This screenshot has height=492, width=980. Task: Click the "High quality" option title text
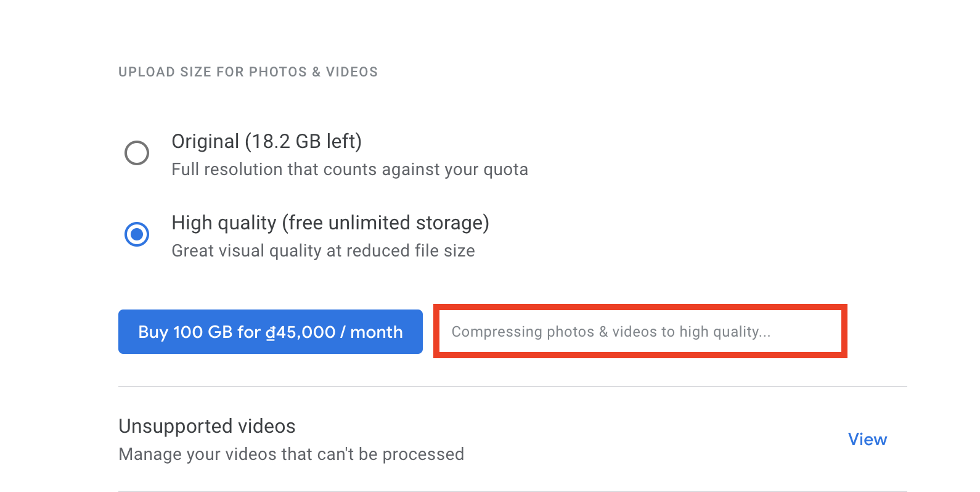[224, 223]
